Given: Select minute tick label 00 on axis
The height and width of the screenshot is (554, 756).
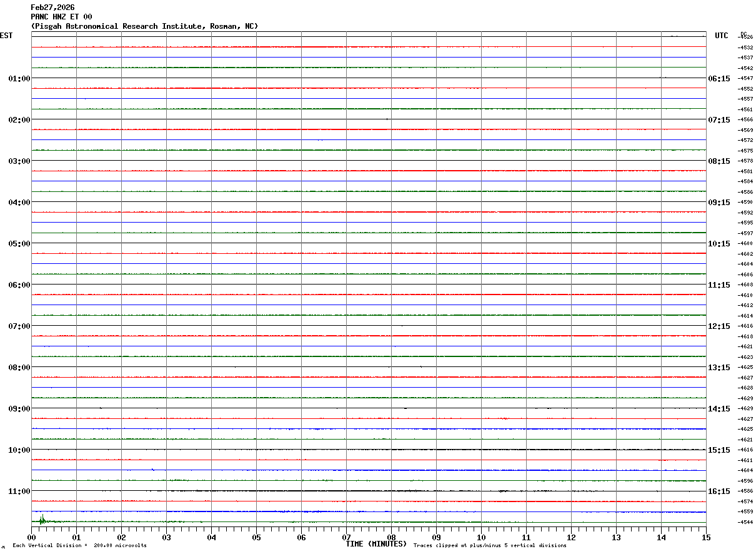Looking at the screenshot, I should [31, 537].
